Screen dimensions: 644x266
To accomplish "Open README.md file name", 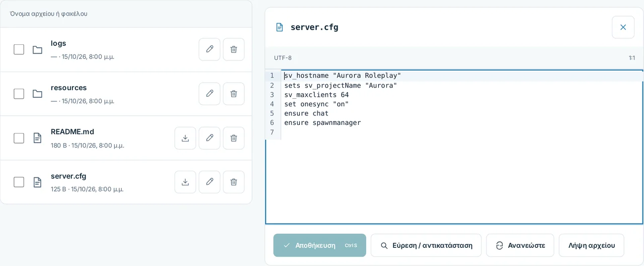I will coord(72,132).
